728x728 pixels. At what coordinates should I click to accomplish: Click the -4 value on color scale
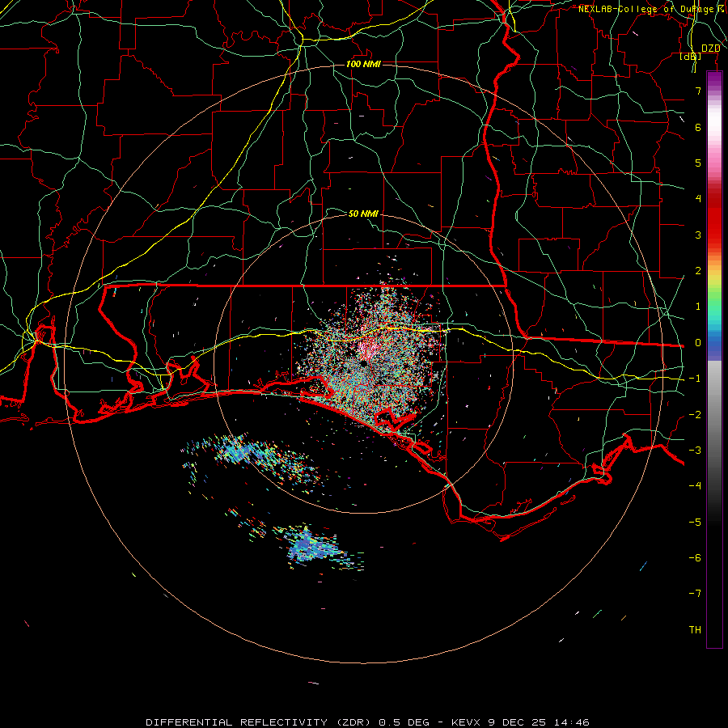tap(696, 486)
